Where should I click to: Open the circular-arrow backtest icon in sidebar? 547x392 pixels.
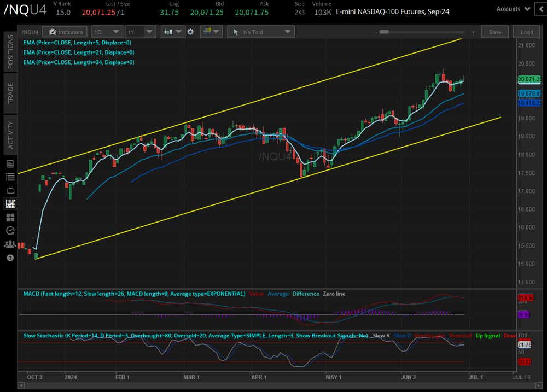click(10, 231)
